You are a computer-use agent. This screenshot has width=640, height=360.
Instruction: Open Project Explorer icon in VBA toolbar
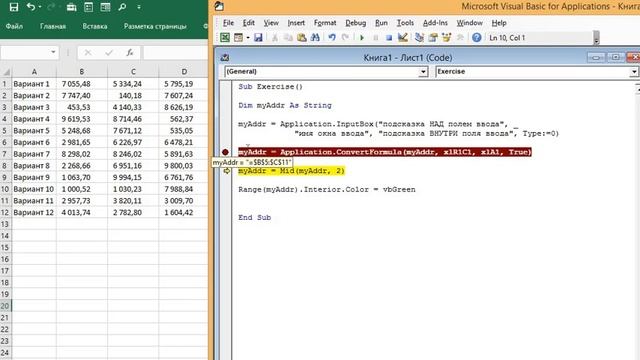click(419, 38)
